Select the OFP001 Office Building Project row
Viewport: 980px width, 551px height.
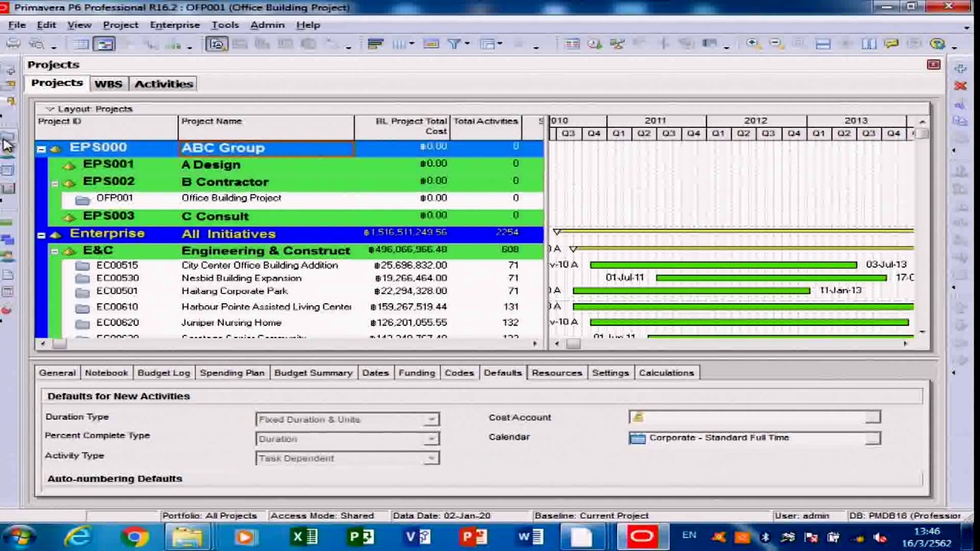[289, 198]
